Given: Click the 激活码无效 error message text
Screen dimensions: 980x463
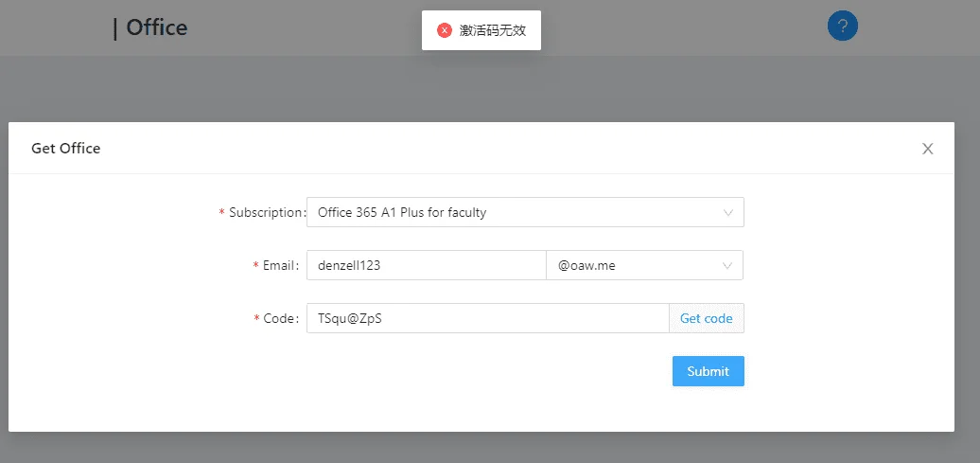Looking at the screenshot, I should click(x=493, y=30).
